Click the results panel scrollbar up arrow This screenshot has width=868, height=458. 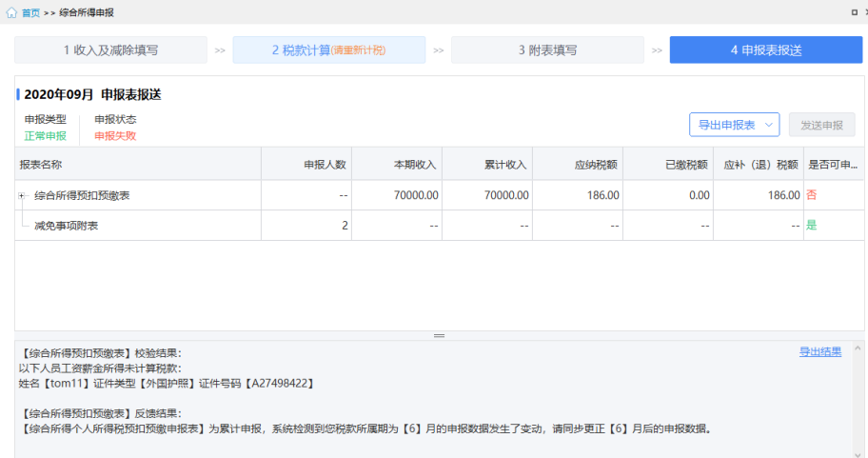coord(858,348)
